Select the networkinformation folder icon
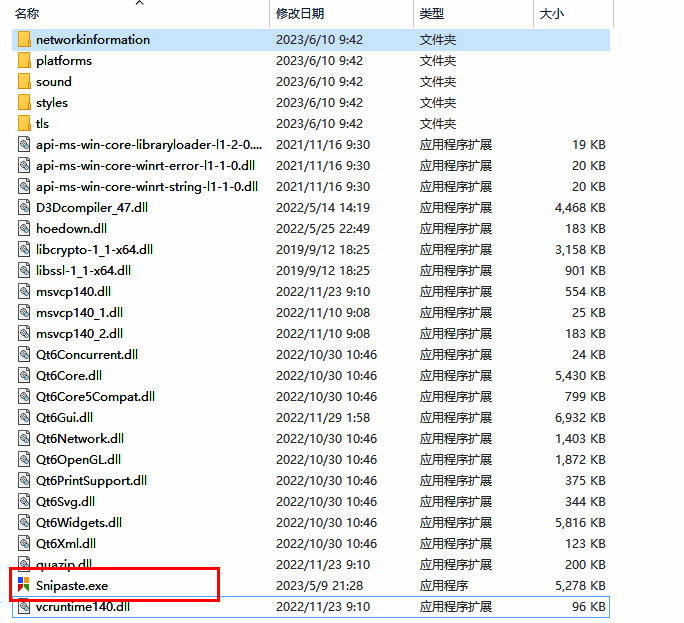Image resolution: width=684 pixels, height=623 pixels. pyautogui.click(x=24, y=40)
